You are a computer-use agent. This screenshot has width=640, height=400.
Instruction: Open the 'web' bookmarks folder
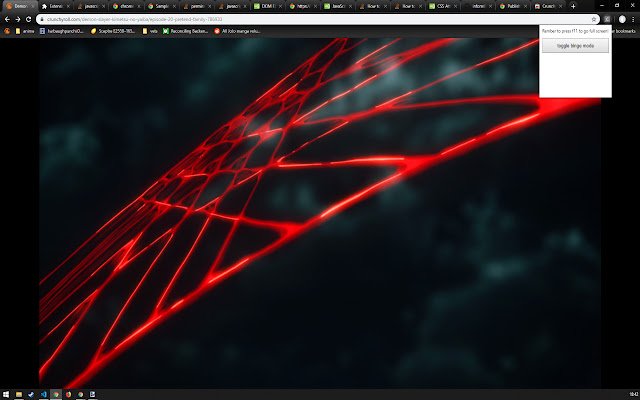(150, 31)
